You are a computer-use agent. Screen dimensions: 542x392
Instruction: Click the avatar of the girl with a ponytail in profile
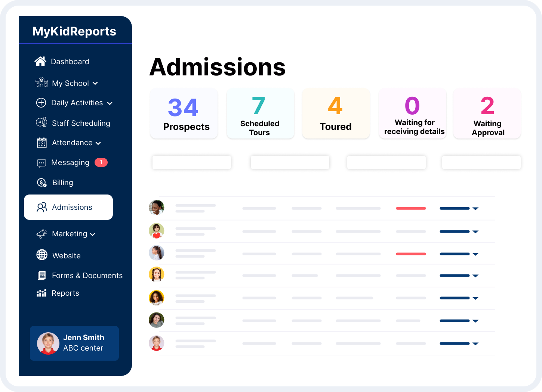(157, 253)
